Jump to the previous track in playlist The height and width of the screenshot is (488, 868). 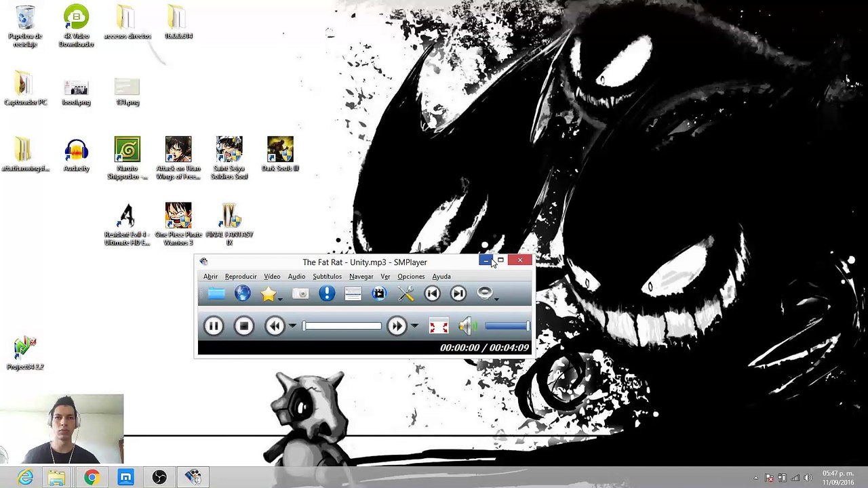432,293
